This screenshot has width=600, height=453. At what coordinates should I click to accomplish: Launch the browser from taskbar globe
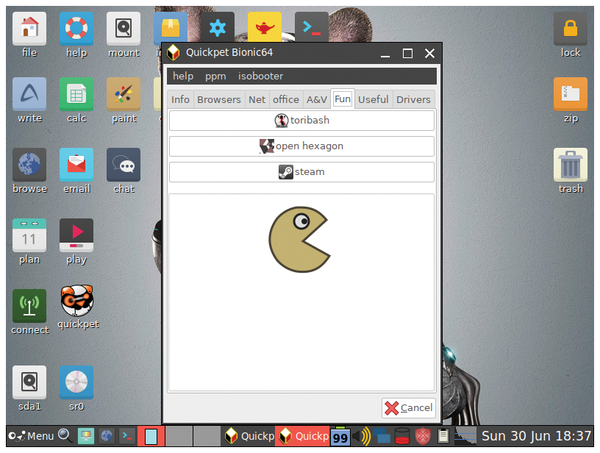(x=106, y=436)
